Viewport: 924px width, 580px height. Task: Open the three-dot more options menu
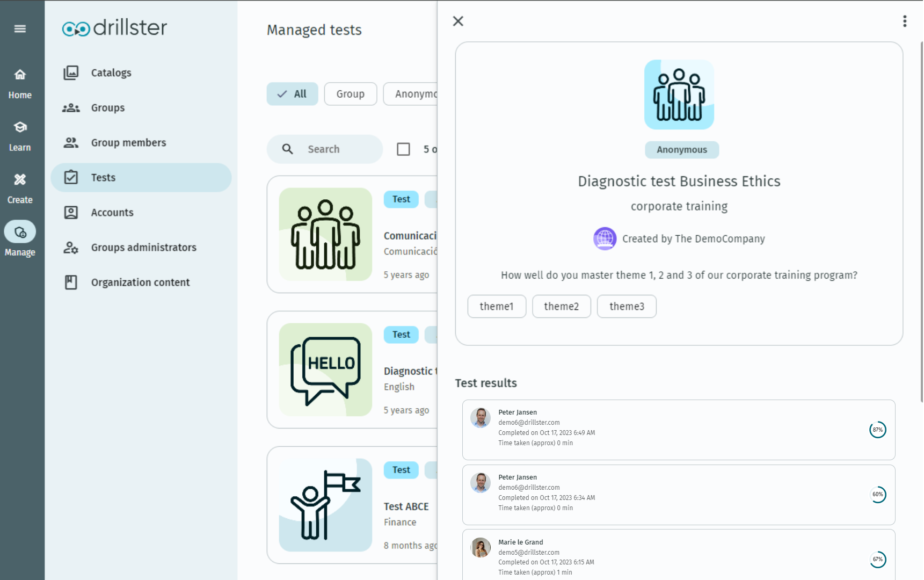coord(905,21)
